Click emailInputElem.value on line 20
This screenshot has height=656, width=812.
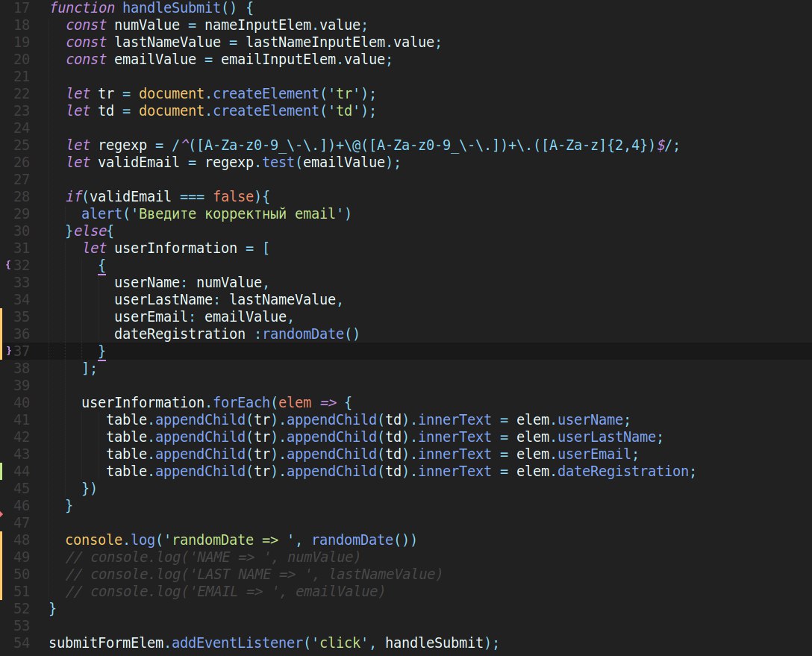click(303, 59)
